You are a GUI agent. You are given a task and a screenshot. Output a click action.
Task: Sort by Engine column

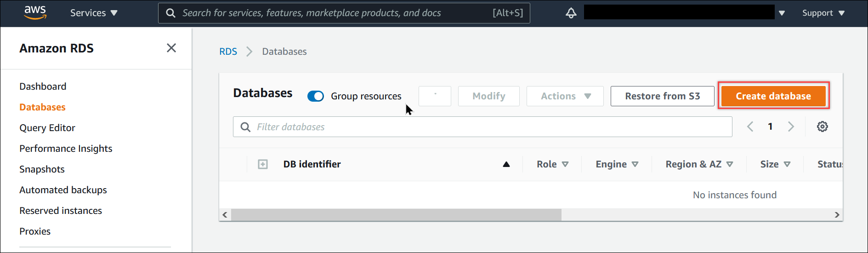coord(617,164)
